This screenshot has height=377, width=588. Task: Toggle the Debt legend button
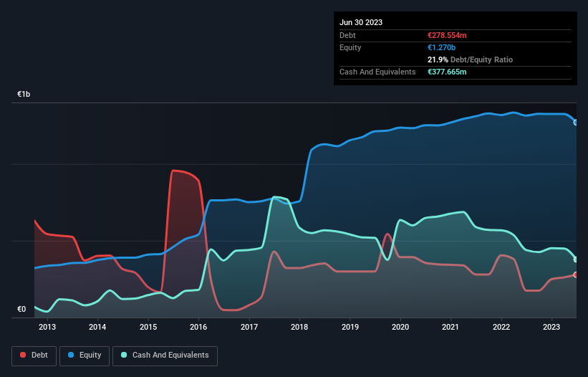(34, 355)
